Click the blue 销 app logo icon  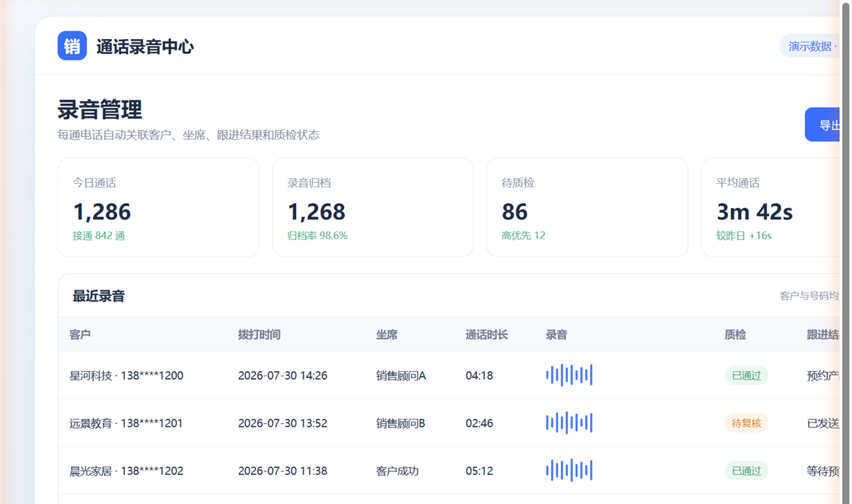[72, 46]
